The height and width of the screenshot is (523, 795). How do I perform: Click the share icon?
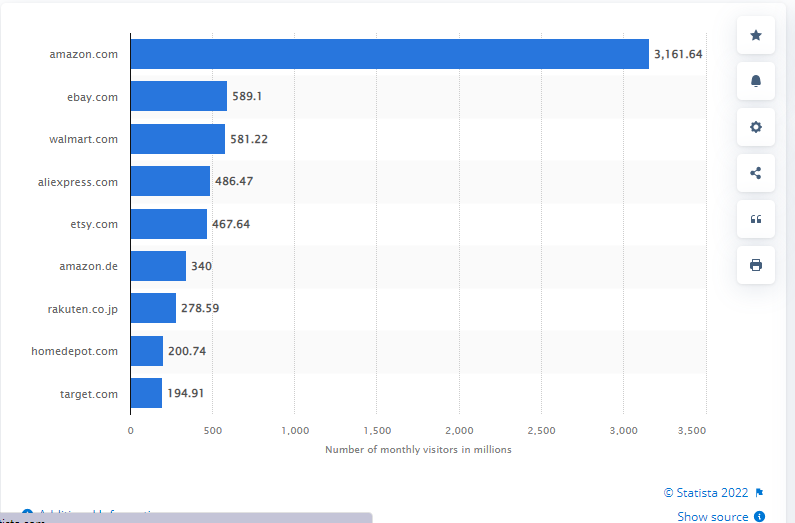click(x=755, y=173)
